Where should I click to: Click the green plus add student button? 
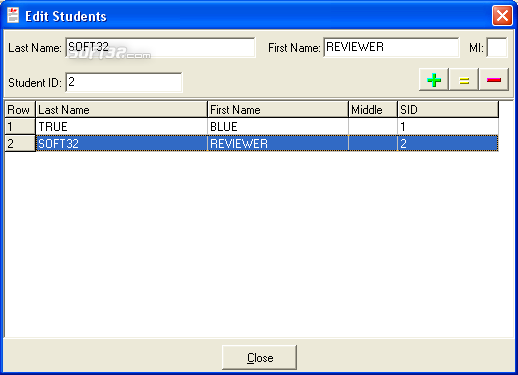(x=434, y=80)
